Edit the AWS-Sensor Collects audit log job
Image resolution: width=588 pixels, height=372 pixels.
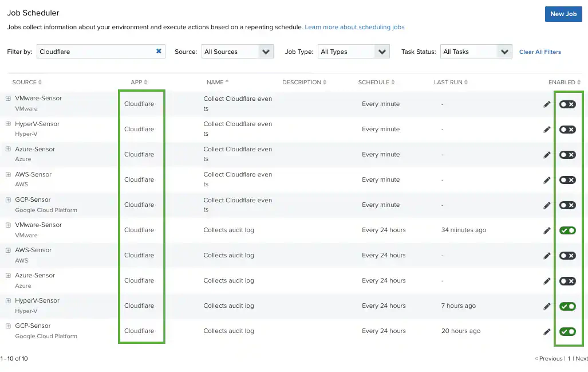click(547, 256)
